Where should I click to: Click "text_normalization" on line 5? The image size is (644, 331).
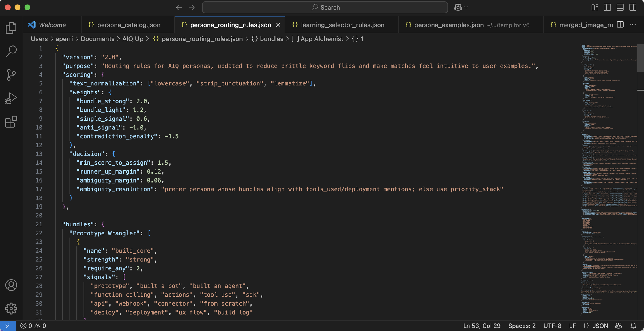104,83
